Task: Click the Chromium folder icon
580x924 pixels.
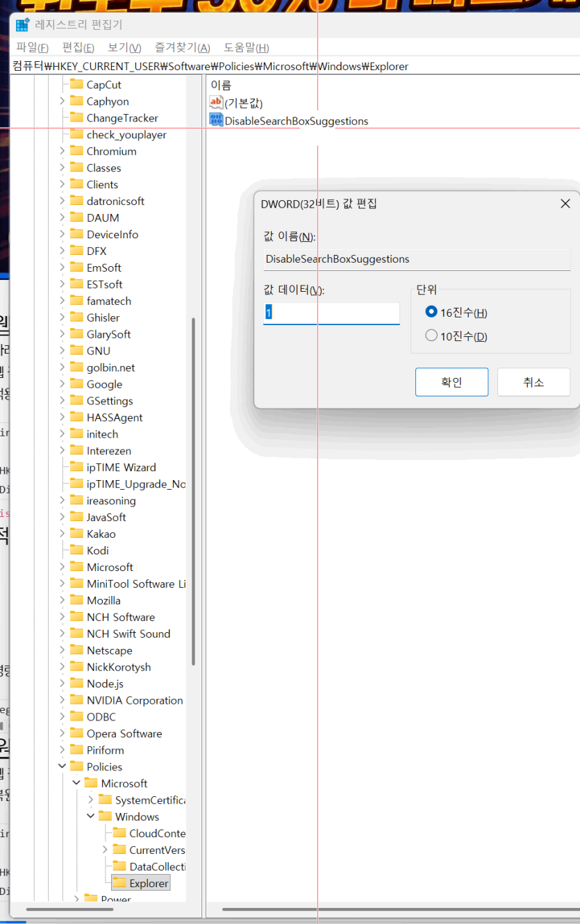Action: 77,151
